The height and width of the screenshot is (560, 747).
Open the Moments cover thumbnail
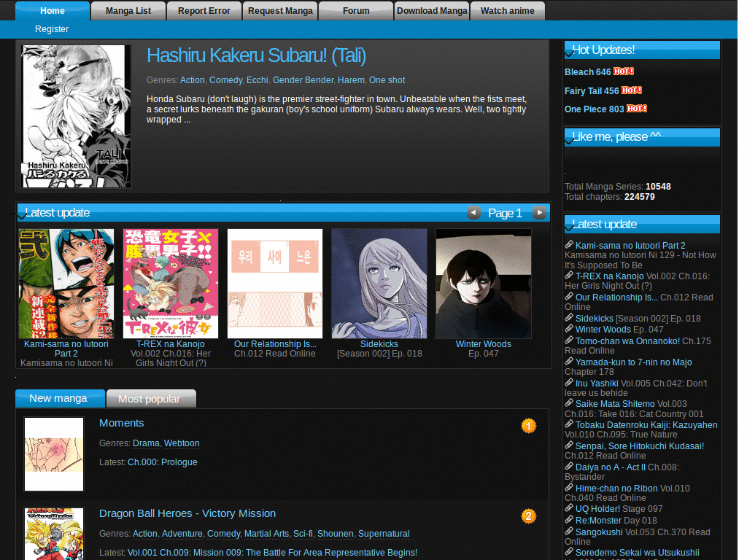[x=54, y=454]
